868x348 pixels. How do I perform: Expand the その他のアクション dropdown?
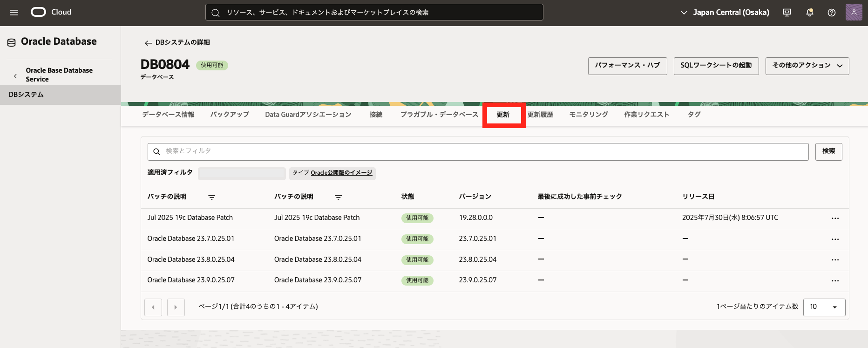pos(807,66)
